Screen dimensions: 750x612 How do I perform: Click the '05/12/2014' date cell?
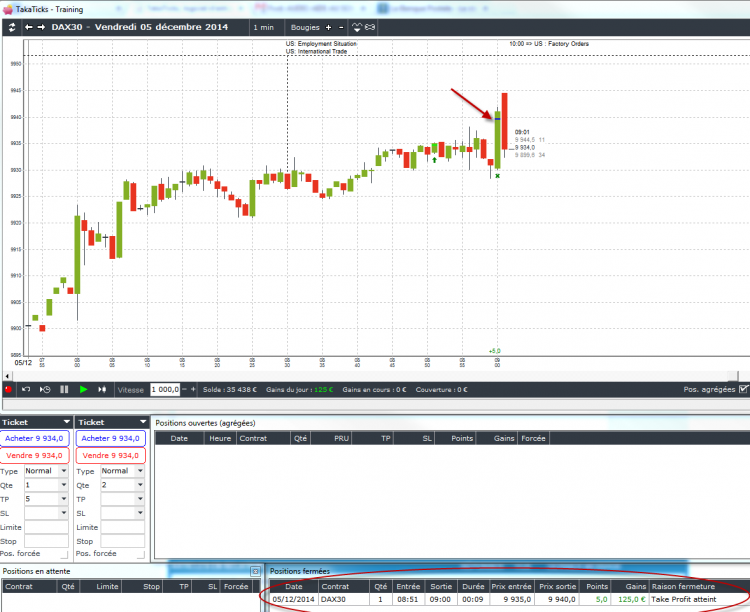click(x=294, y=600)
